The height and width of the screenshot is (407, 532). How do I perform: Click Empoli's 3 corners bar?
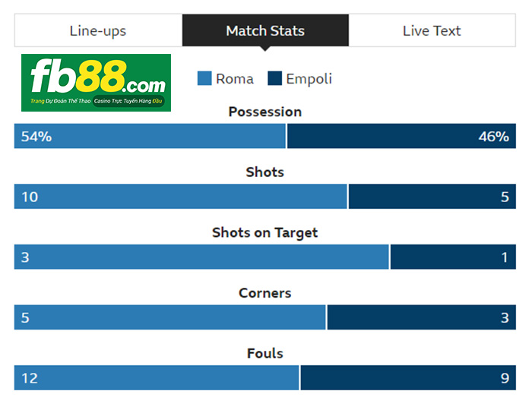[422, 317]
